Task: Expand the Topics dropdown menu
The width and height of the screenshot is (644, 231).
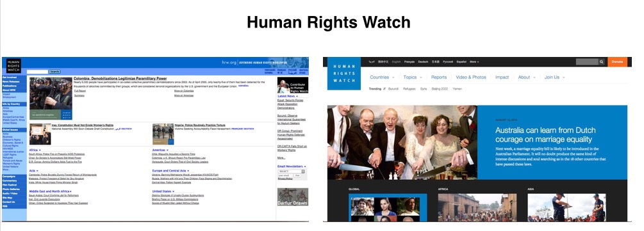Action: click(x=413, y=77)
